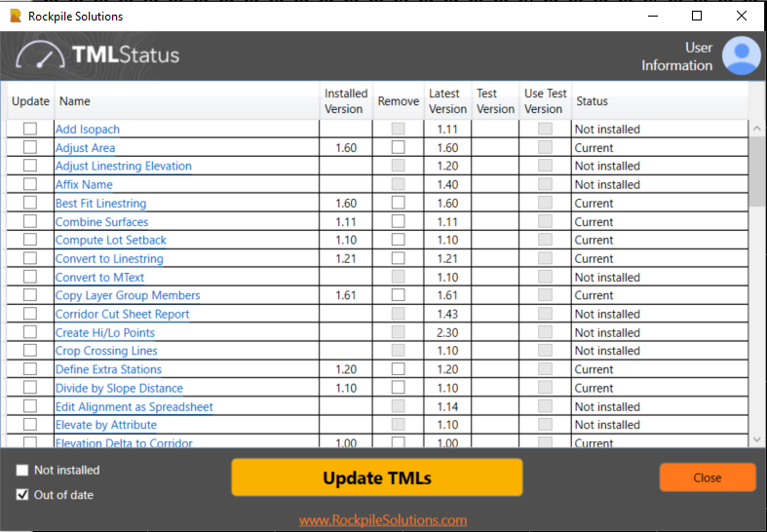This screenshot has width=767, height=532.
Task: Click the orange Close button
Action: [x=708, y=477]
